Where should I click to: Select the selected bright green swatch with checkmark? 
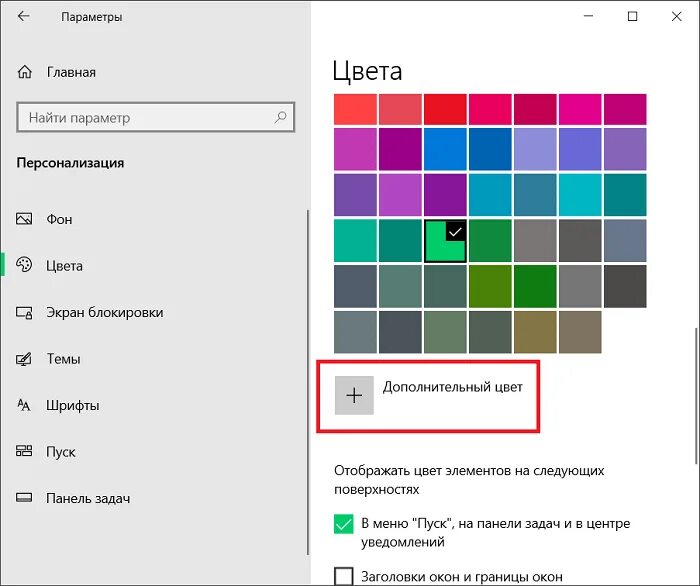445,241
